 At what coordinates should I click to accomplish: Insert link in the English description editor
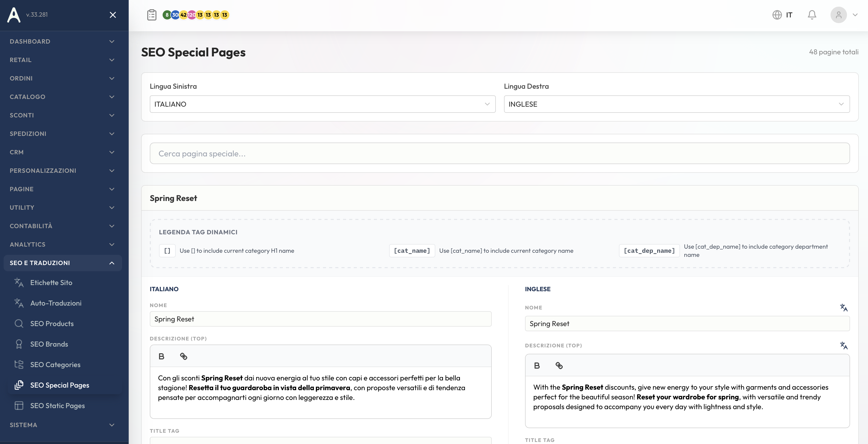559,366
